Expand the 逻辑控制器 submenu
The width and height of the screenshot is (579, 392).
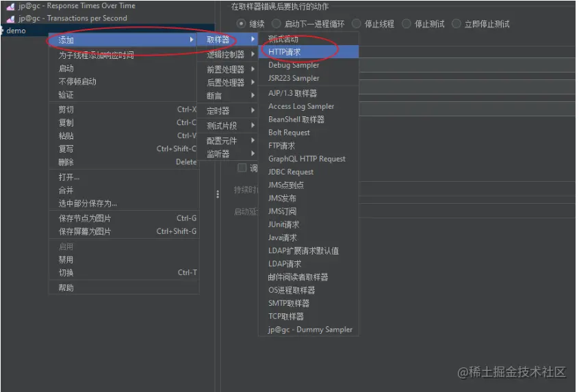pyautogui.click(x=227, y=54)
